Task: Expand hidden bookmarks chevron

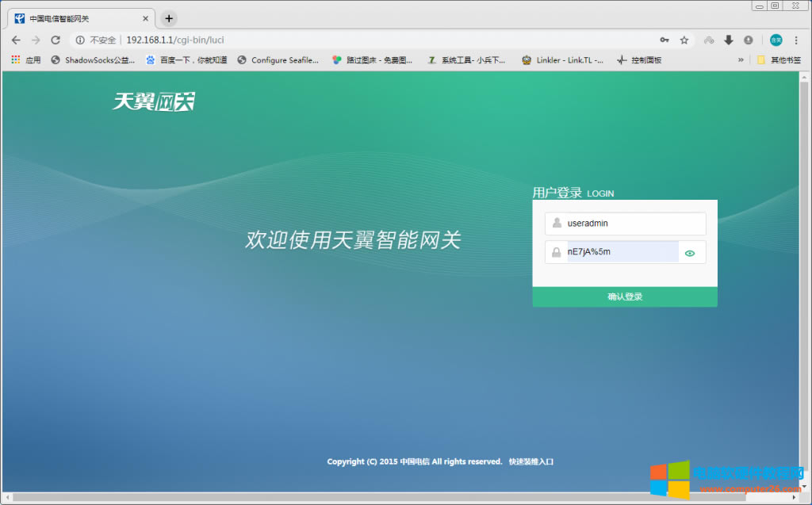Action: [x=741, y=60]
